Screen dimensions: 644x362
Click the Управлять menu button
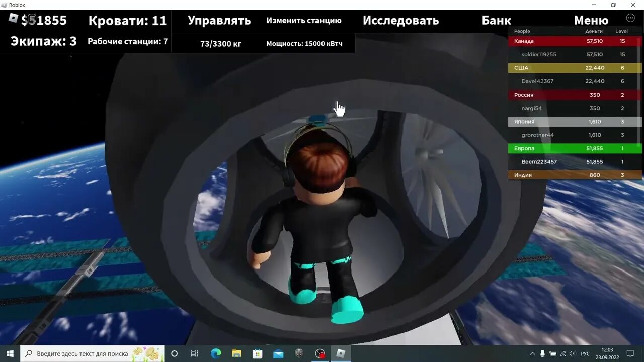point(219,20)
